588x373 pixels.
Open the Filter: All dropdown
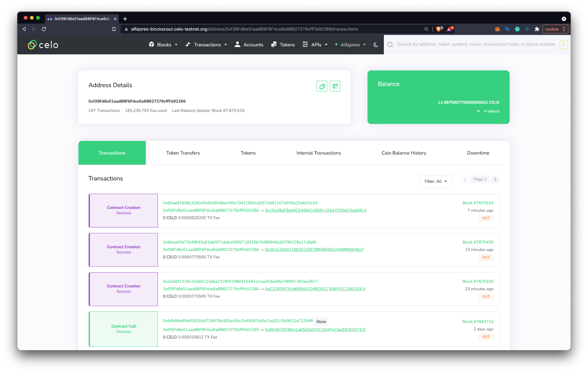tap(436, 181)
